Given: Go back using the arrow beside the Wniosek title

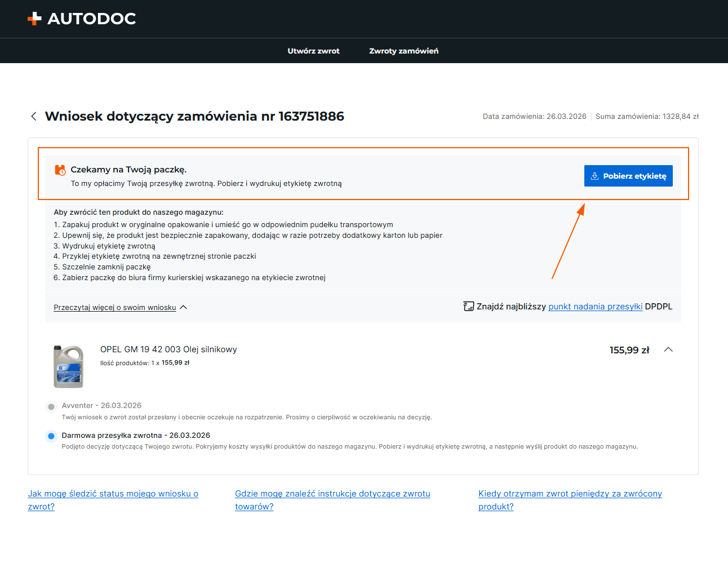Looking at the screenshot, I should (x=34, y=116).
